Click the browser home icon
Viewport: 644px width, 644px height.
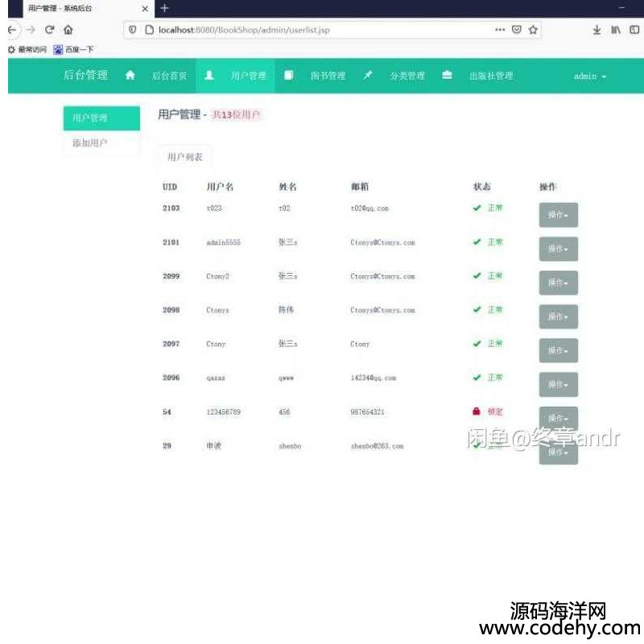coord(68,30)
